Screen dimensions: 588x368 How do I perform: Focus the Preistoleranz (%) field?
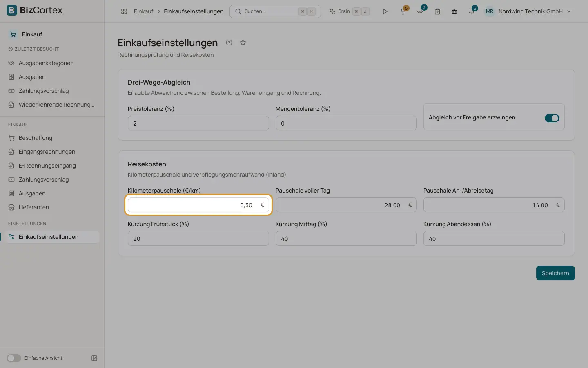tap(198, 123)
